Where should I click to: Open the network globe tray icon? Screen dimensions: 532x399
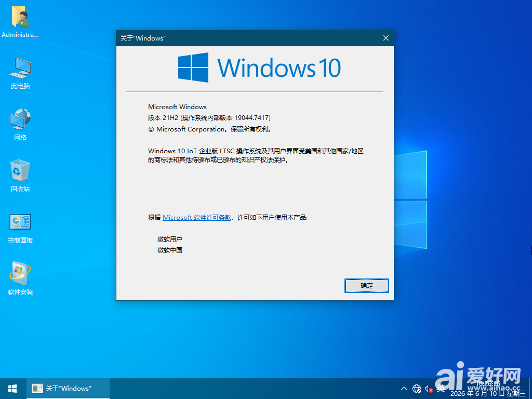pos(417,389)
